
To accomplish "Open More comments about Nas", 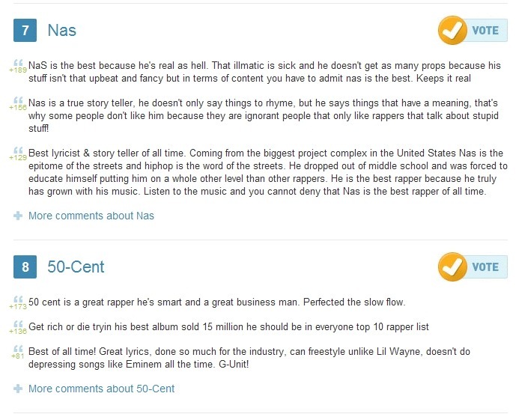I will tap(91, 216).
